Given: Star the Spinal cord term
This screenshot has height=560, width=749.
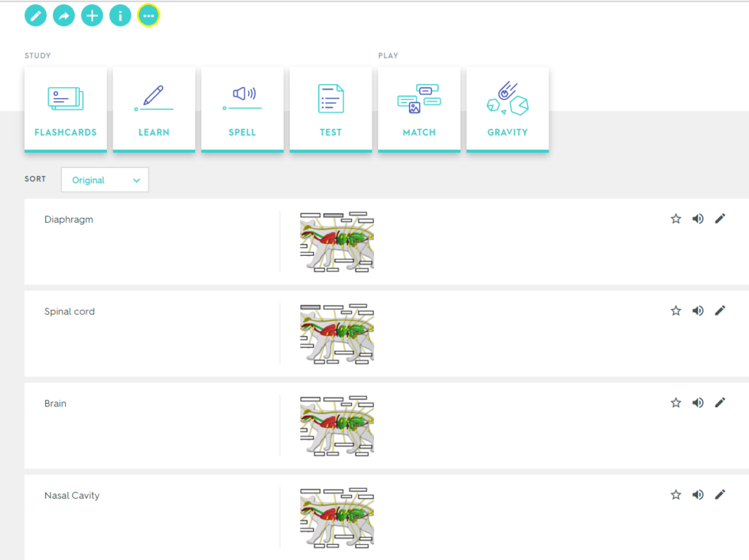Looking at the screenshot, I should [675, 311].
